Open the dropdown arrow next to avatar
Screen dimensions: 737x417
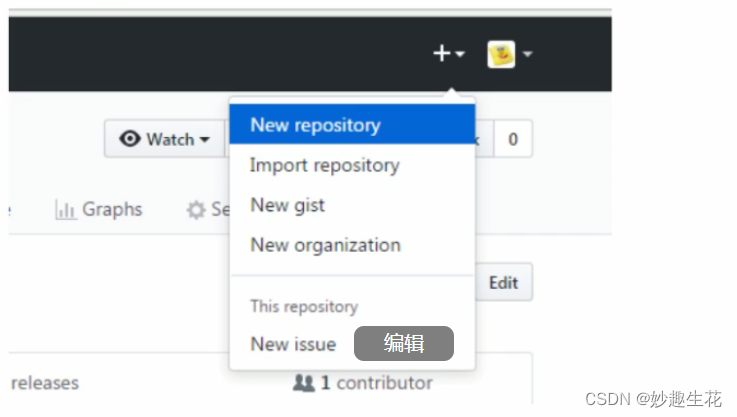pos(527,54)
